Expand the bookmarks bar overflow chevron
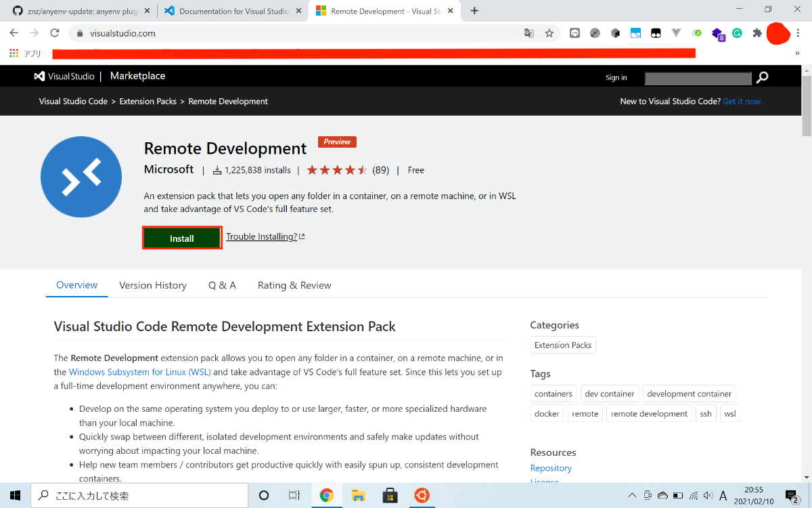 point(796,54)
